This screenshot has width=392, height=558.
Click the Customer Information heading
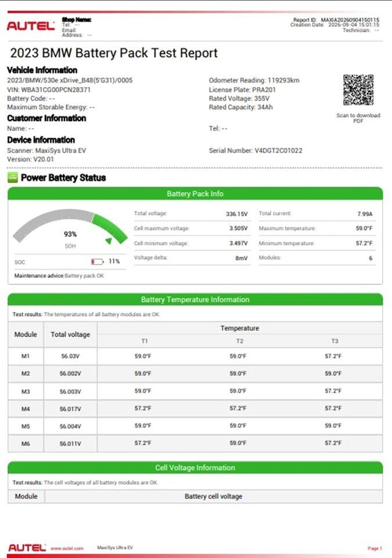click(46, 118)
